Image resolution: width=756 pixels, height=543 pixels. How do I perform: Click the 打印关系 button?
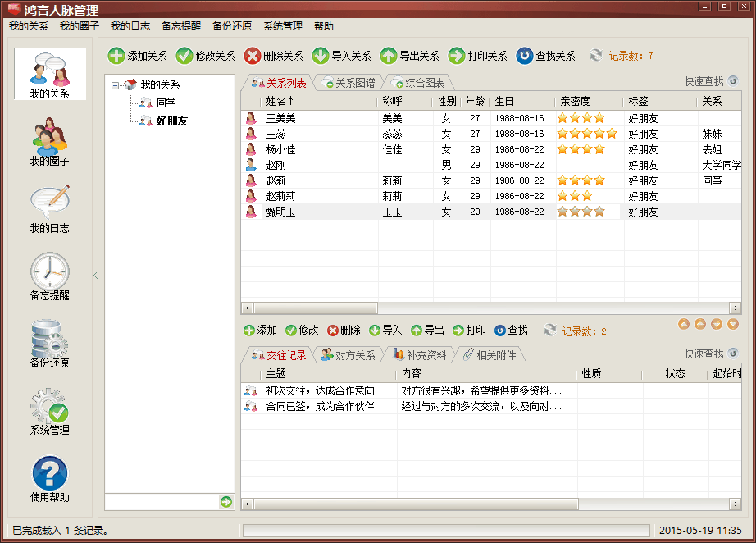coord(478,56)
